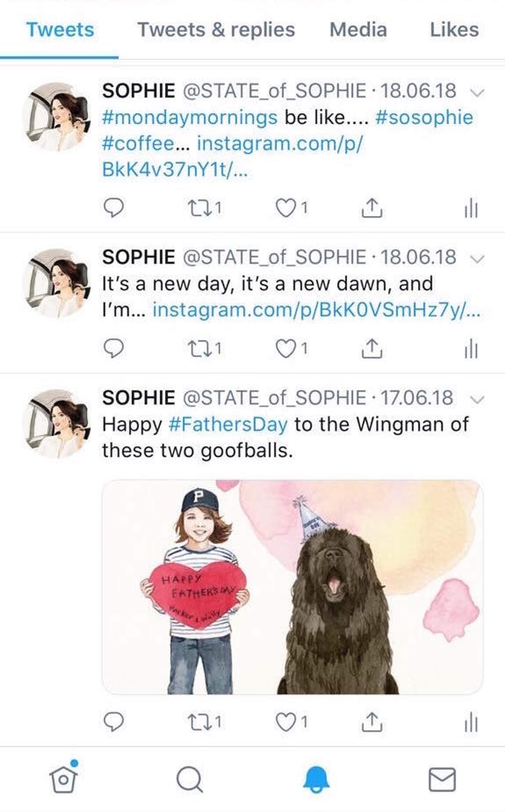
Task: Share the "It's a new day" tweet
Action: point(372,349)
